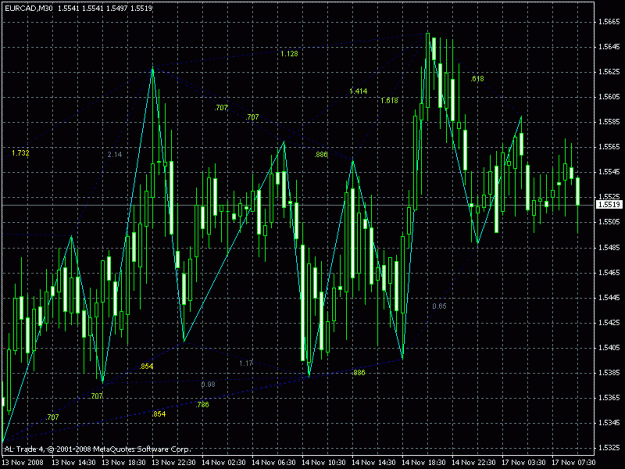Click the 17 Nov 07:30 time label
Viewport: 625px width, 469px height.
pyautogui.click(x=574, y=463)
